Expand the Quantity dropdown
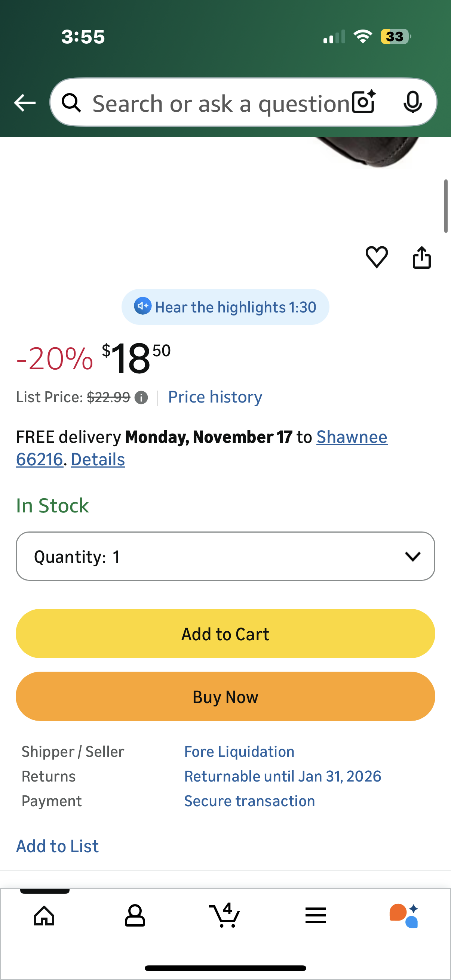This screenshot has width=451, height=980. 225,556
